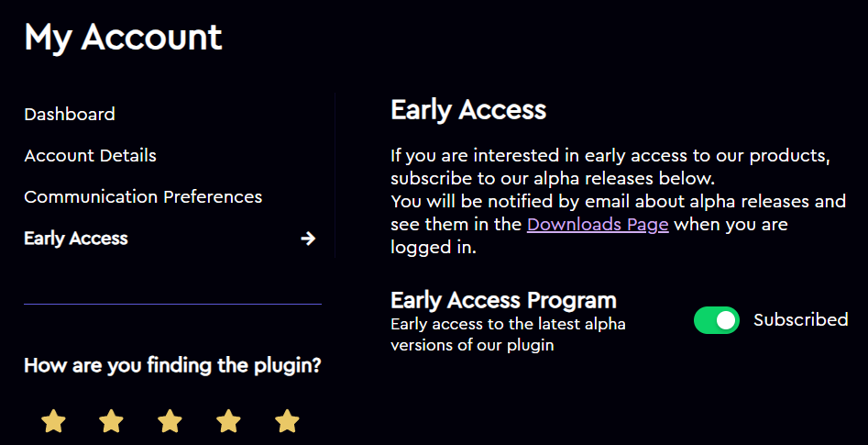Go to Account Details
Viewport: 868px width, 445px height.
click(90, 156)
